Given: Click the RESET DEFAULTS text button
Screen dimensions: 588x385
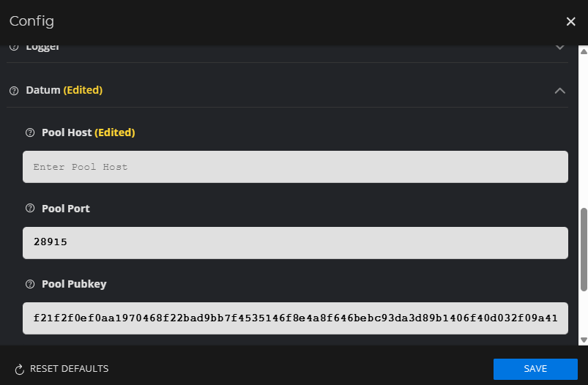Looking at the screenshot, I should tap(69, 369).
